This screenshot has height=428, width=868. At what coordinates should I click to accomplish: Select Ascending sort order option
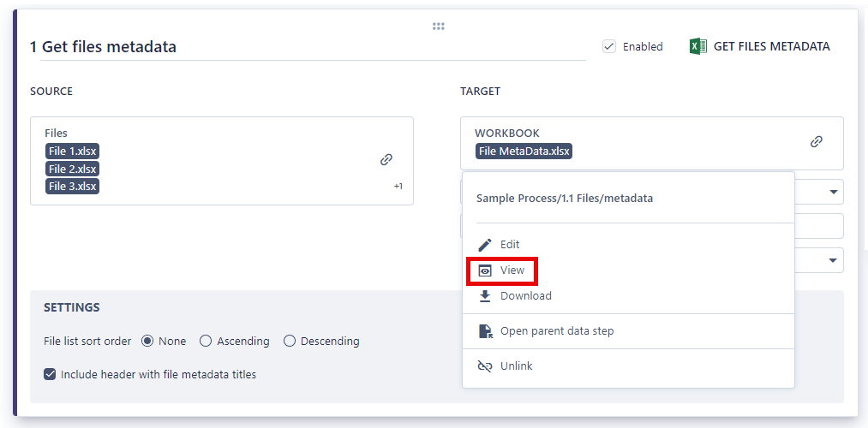tap(206, 342)
